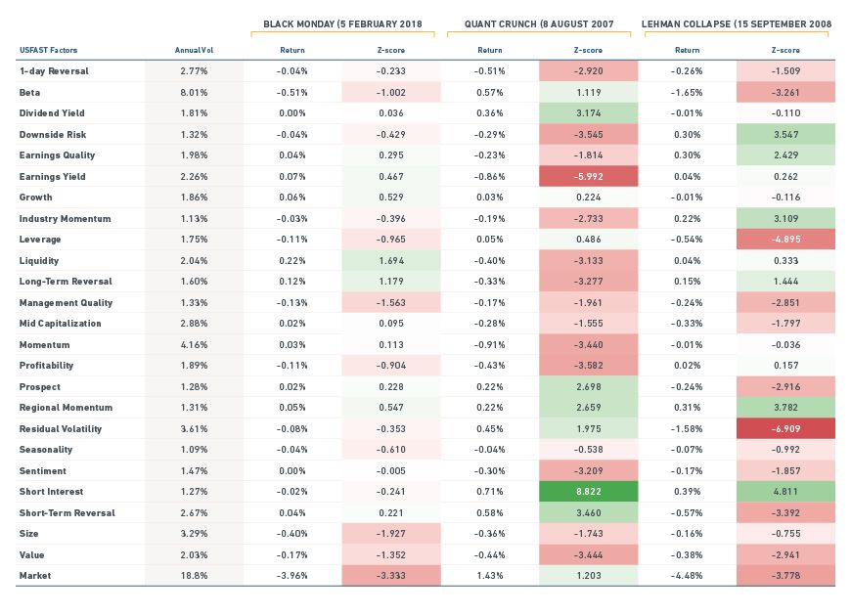Select the Dividend Yield row label

point(52,113)
